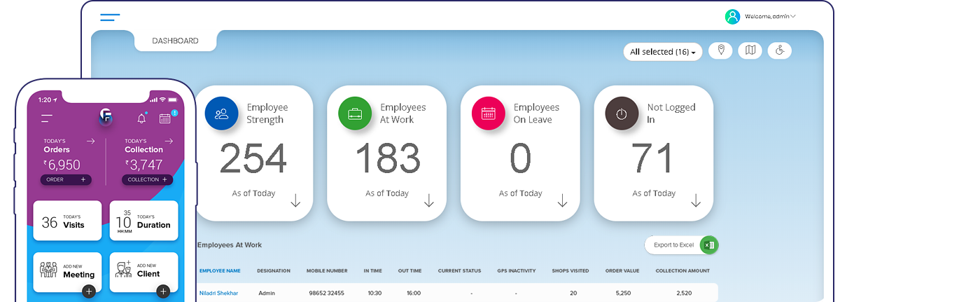The image size is (980, 302).
Task: Click the 71 Not Logged In value
Action: (x=652, y=158)
